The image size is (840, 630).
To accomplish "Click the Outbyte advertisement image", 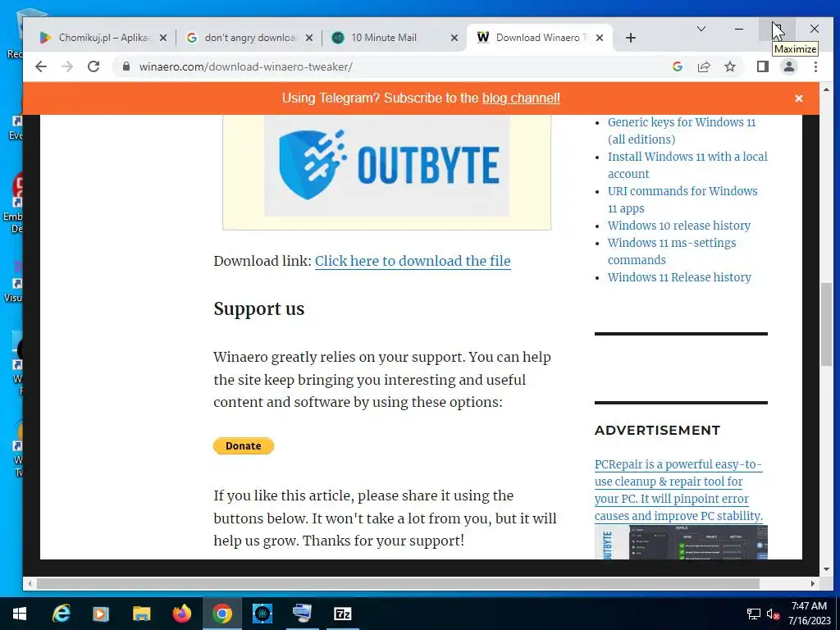I will coord(387,165).
